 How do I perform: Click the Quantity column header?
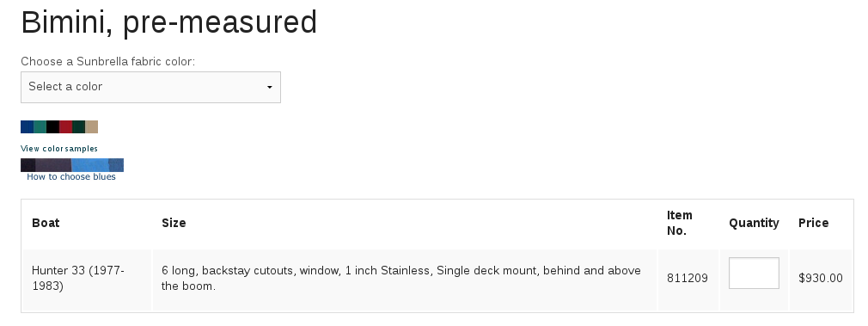coord(754,223)
